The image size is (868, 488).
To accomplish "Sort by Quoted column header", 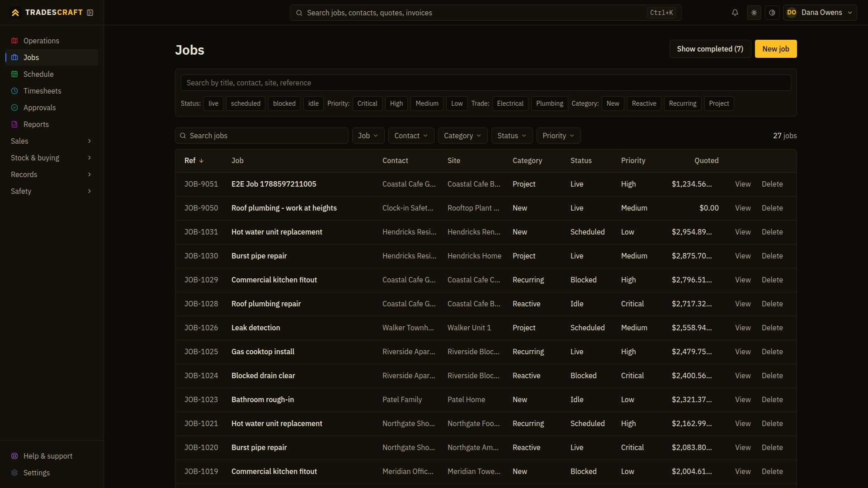I will (706, 160).
